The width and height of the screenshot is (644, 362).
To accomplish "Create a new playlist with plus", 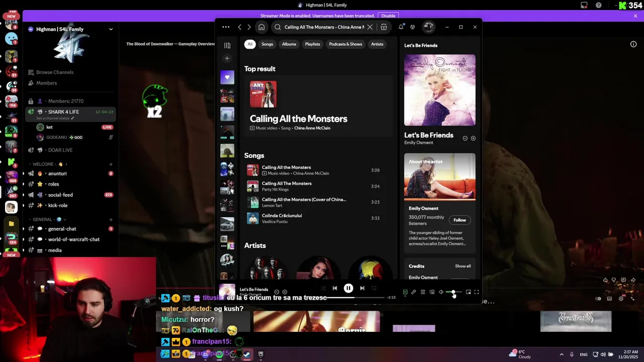I will click(227, 58).
